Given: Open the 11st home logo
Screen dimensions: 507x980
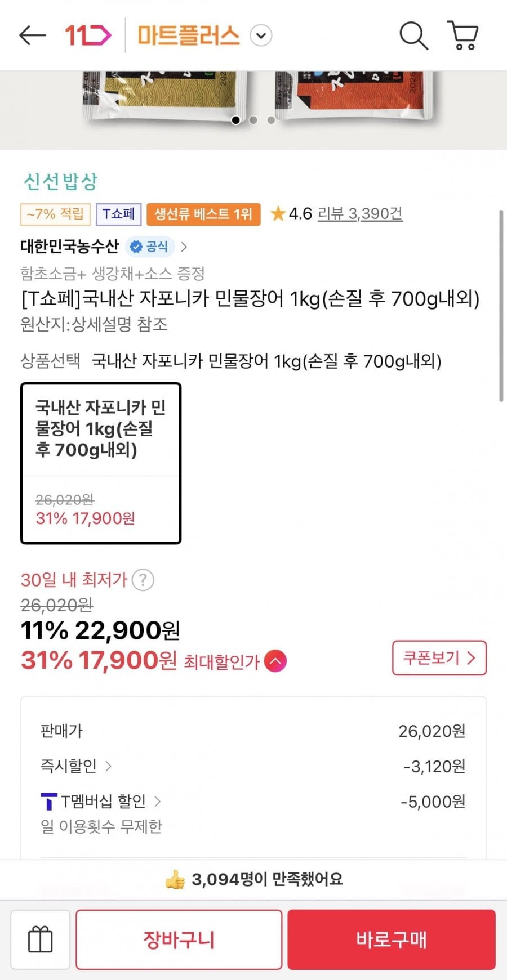Looking at the screenshot, I should [88, 35].
